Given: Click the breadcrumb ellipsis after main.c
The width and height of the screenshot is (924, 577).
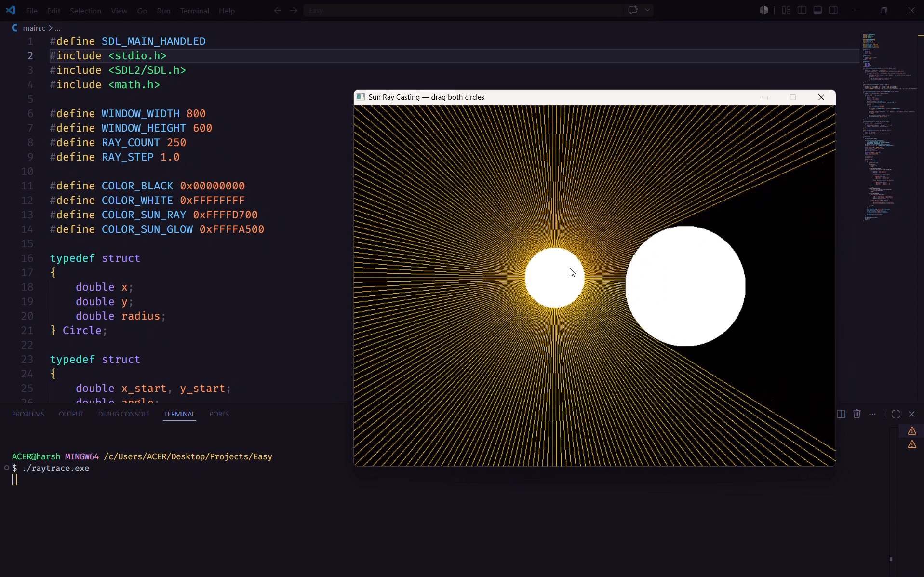Looking at the screenshot, I should [58, 28].
